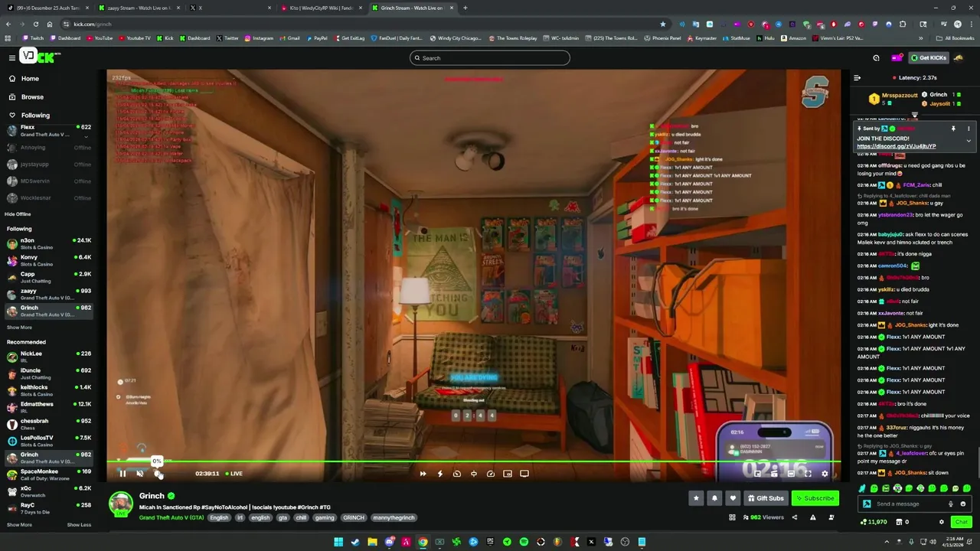
Task: Open Konvy channel in Following list
Action: (x=47, y=261)
